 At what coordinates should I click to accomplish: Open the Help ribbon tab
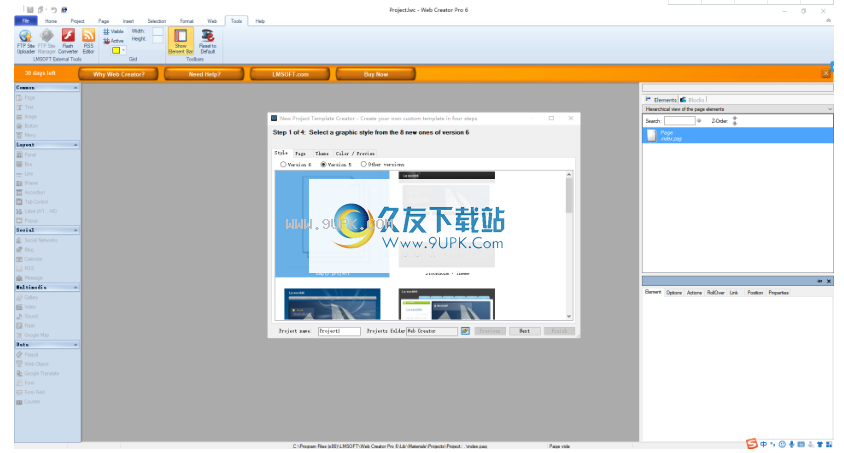(x=260, y=21)
